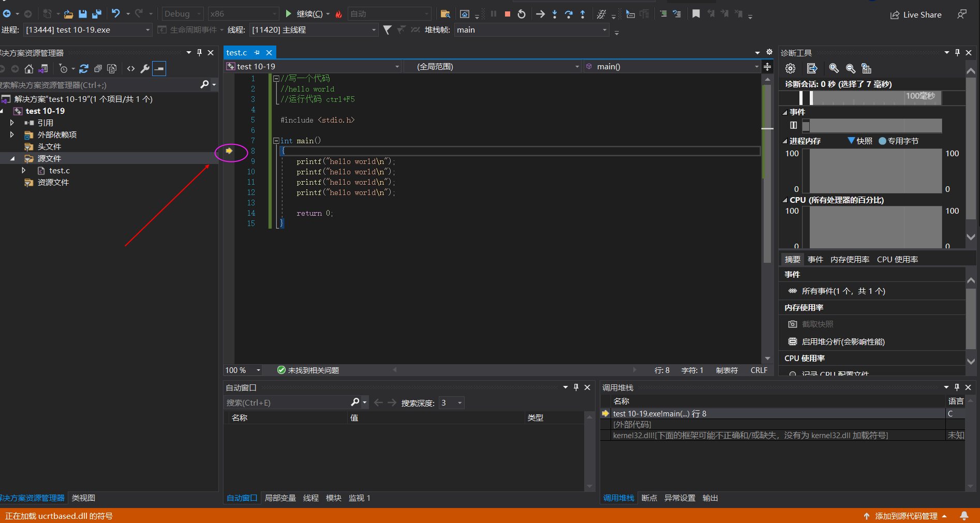This screenshot has height=523, width=980.
Task: Click the Show All Files icon in Solution Explorer
Action: click(x=112, y=68)
